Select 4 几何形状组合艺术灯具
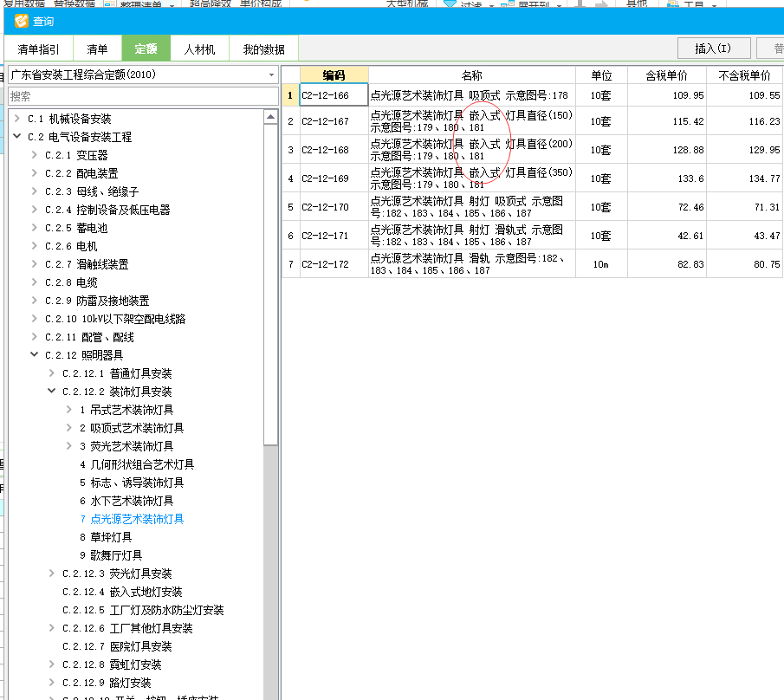The width and height of the screenshot is (784, 700). (137, 464)
